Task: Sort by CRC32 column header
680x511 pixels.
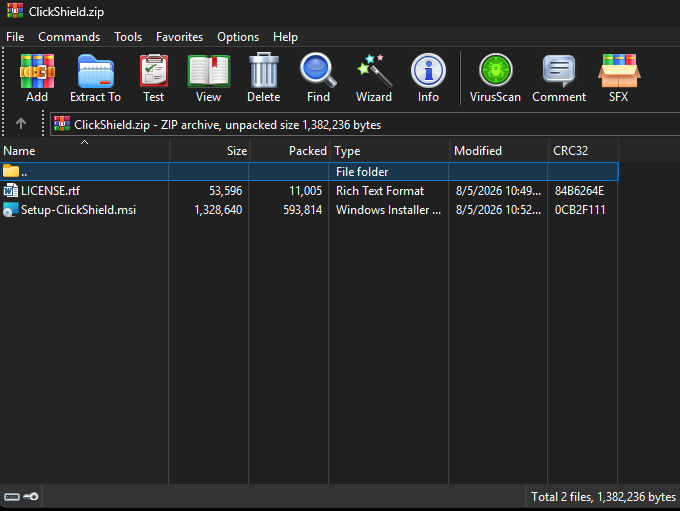Action: point(583,151)
